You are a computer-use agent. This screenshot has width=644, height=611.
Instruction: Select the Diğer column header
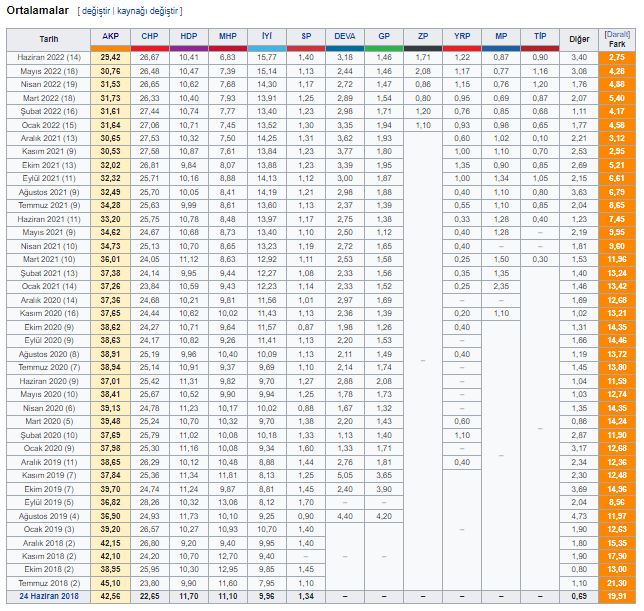point(579,39)
